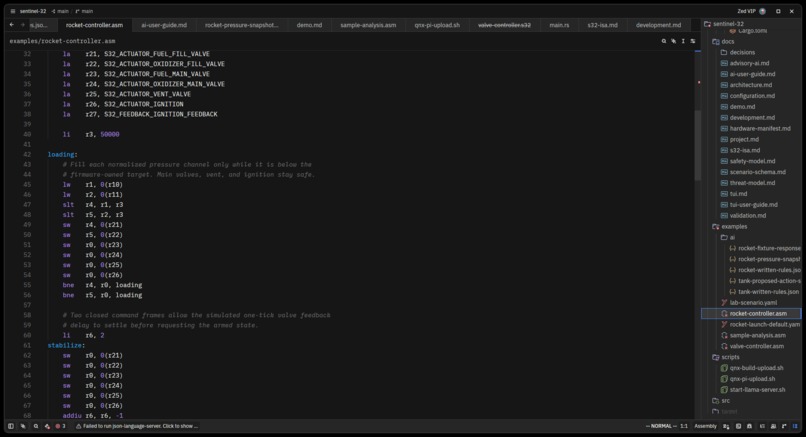Open the git panel icon in status bar
Image resolution: width=806 pixels, height=437 pixels.
click(x=784, y=426)
